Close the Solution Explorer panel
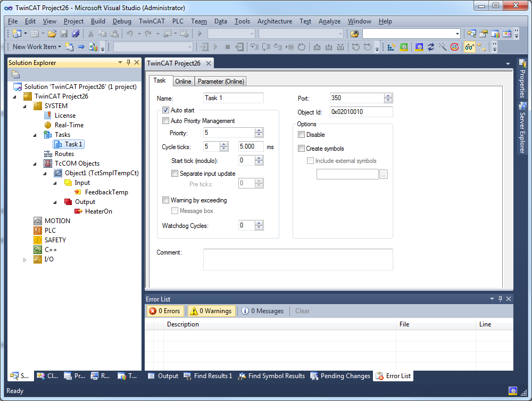 [x=137, y=62]
